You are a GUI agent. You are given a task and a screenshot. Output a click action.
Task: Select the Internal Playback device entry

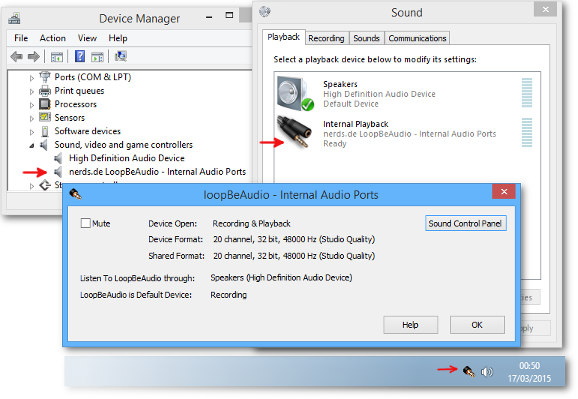[x=407, y=133]
